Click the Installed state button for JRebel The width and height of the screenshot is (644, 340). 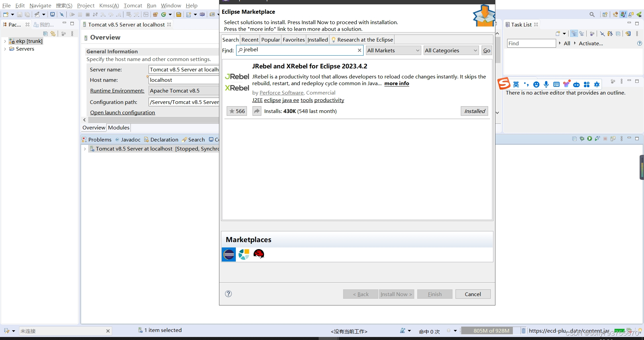(474, 111)
